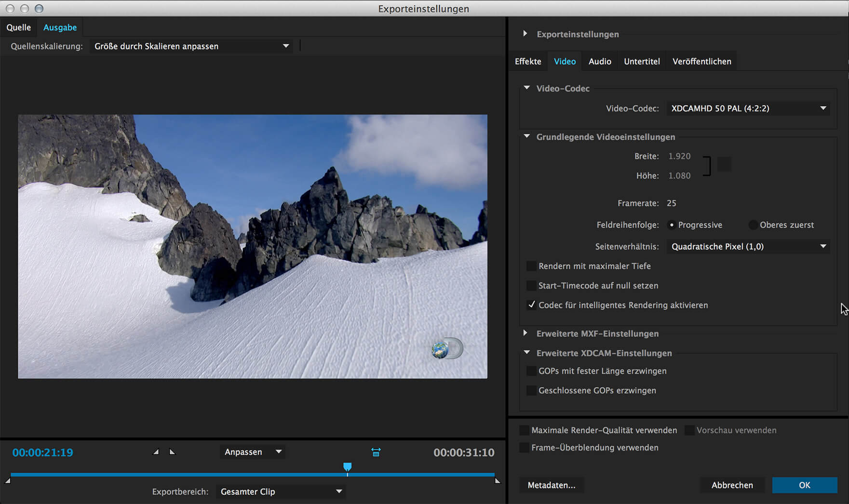Click the Seitenverhältnis label
The image size is (849, 504).
coord(627,246)
